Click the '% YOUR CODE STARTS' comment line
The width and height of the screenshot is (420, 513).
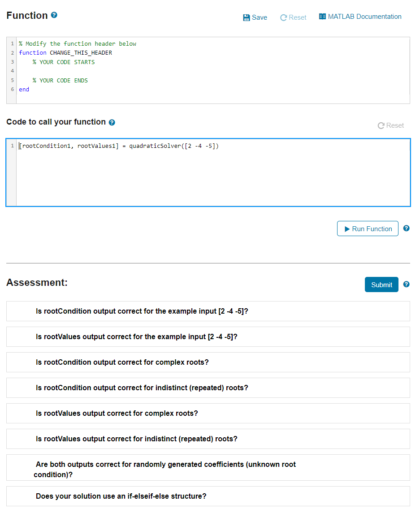pos(64,62)
